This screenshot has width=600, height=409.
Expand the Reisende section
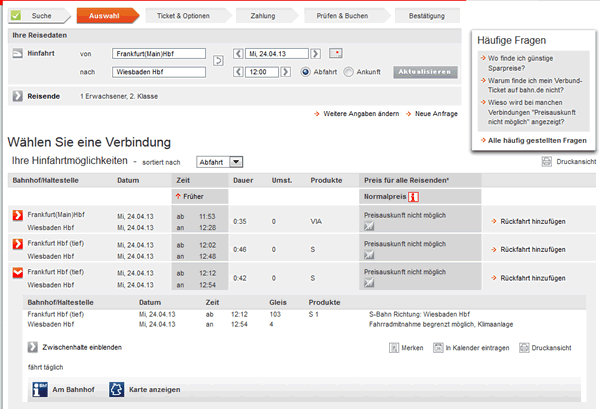point(19,96)
